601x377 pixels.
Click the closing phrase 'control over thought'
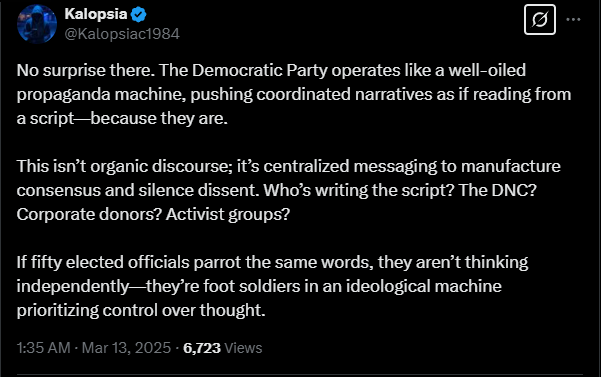click(184, 310)
